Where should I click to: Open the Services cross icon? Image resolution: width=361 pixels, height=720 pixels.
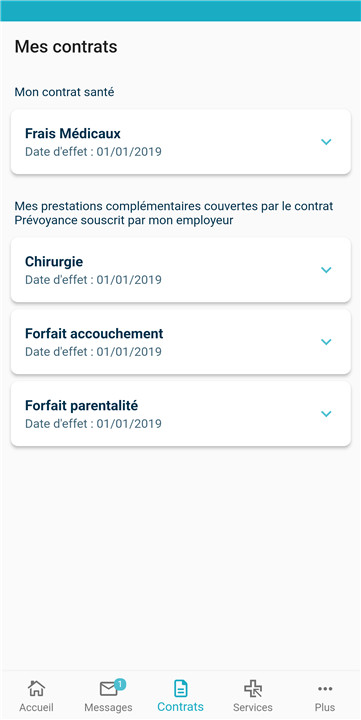[253, 689]
